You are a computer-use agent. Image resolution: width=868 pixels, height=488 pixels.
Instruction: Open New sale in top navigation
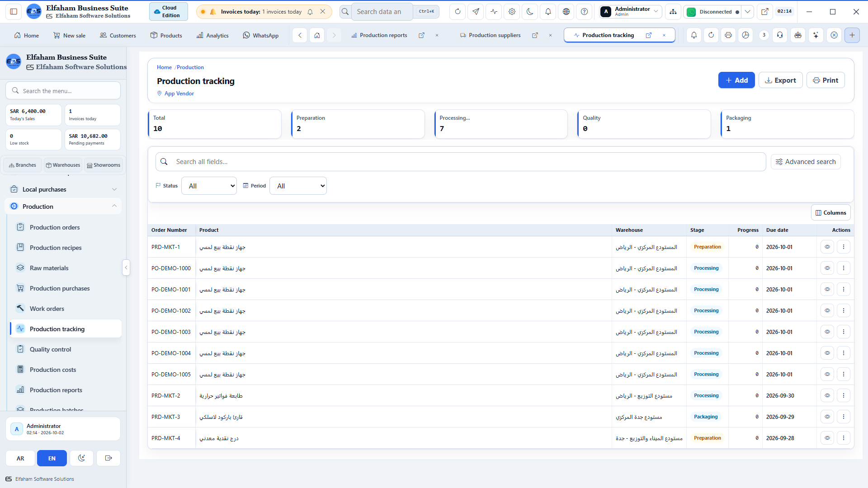[x=69, y=35]
